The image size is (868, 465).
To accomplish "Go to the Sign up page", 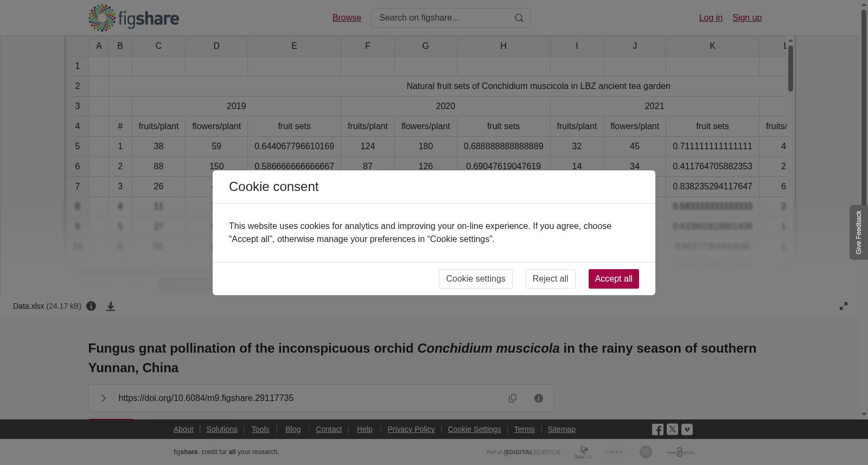I will [x=747, y=18].
